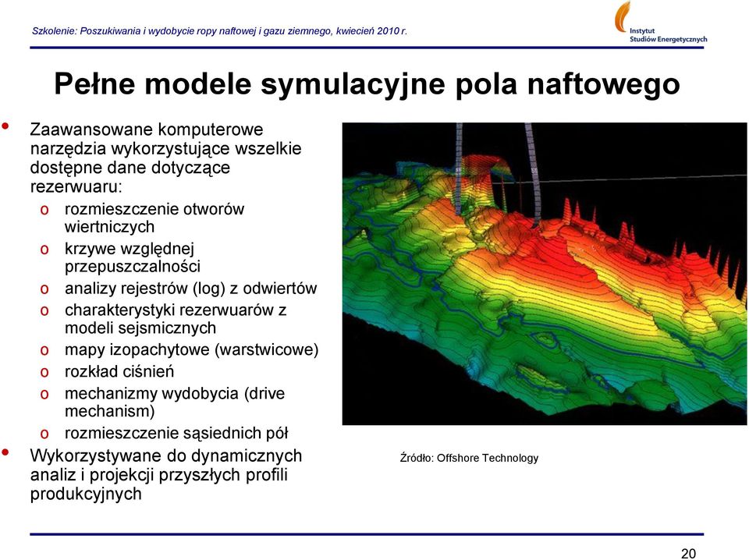Click the word 'produkcyjnych' at the bottom
Viewport: 749px width, 560px height.
pyautogui.click(x=86, y=494)
